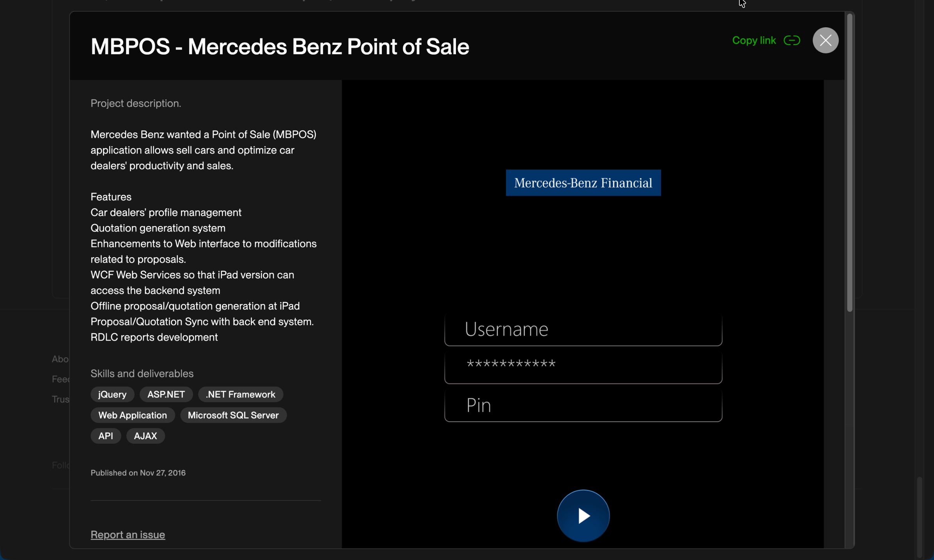Image resolution: width=934 pixels, height=560 pixels.
Task: Click the Published on Nov 27, 2016 text
Action: 138,473
